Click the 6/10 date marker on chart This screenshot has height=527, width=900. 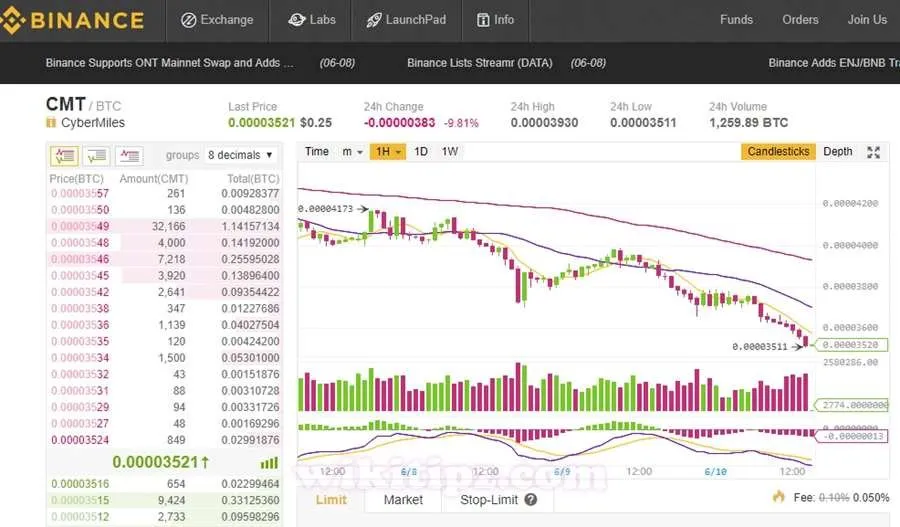(715, 472)
